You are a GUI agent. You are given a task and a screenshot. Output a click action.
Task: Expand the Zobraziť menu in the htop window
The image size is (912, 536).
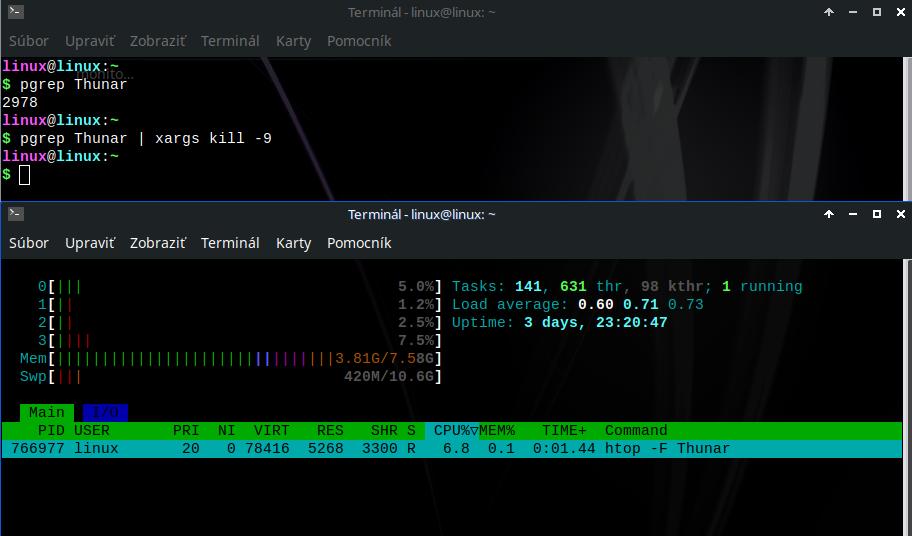[158, 243]
